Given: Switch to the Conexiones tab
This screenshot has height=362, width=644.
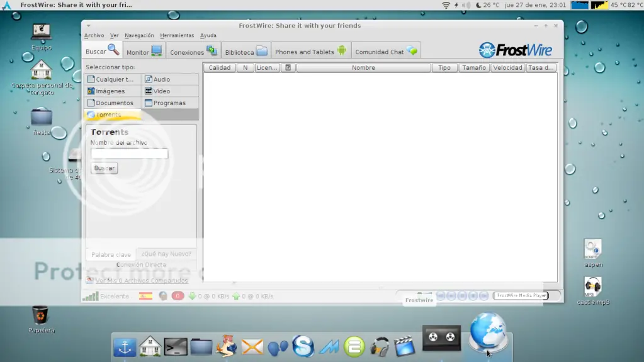Looking at the screenshot, I should pos(193,52).
